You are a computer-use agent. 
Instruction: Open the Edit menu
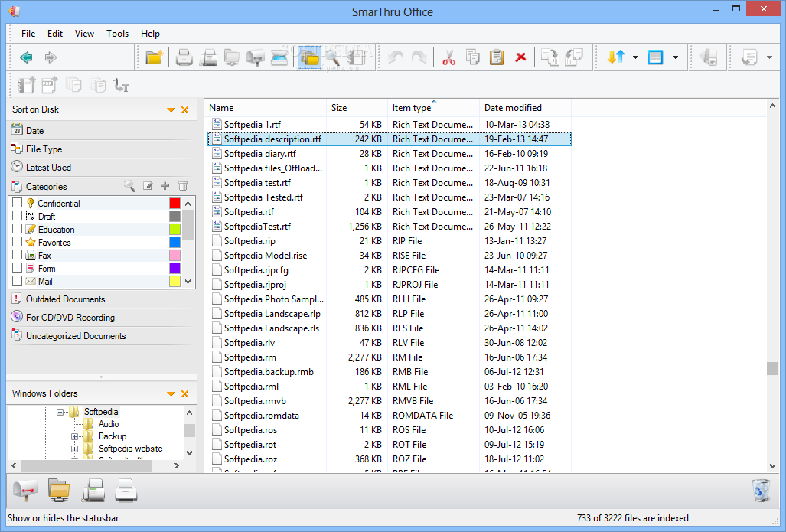54,34
